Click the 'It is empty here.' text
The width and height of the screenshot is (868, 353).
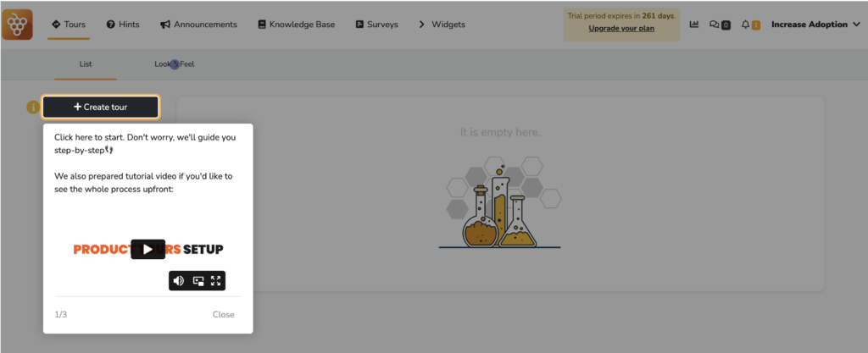click(x=500, y=132)
